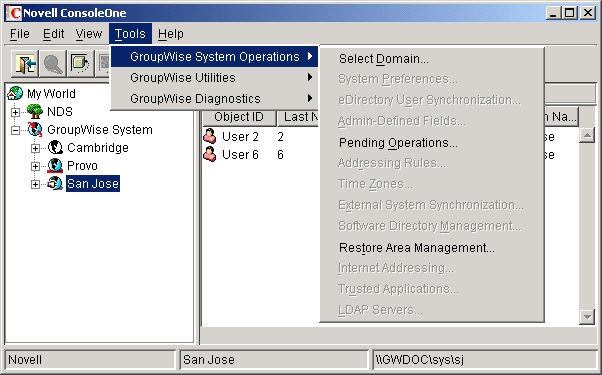Click the San Jose status bar field
The height and width of the screenshot is (375, 602).
[274, 360]
